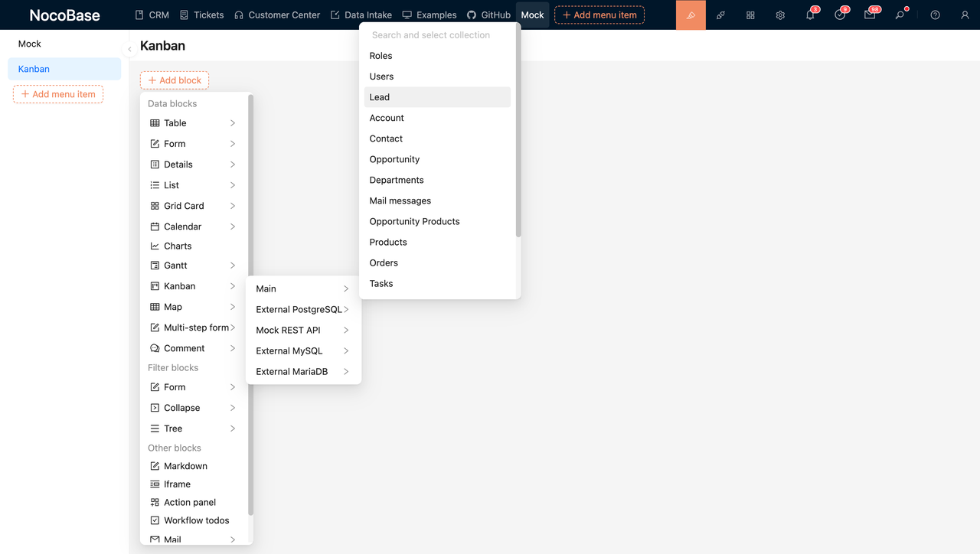Click the Add block button
980x554 pixels.
pyautogui.click(x=174, y=80)
